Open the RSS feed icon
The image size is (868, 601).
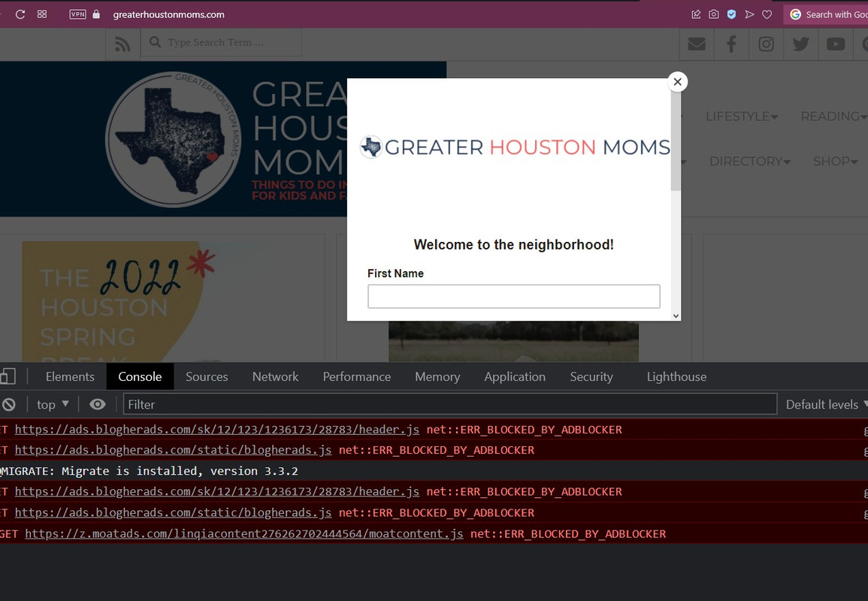[122, 44]
